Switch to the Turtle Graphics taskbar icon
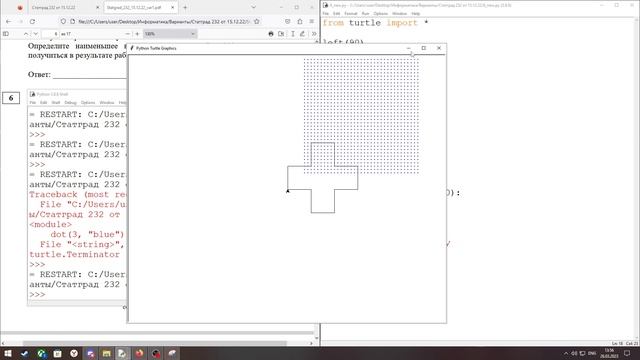 pyautogui.click(x=172, y=353)
